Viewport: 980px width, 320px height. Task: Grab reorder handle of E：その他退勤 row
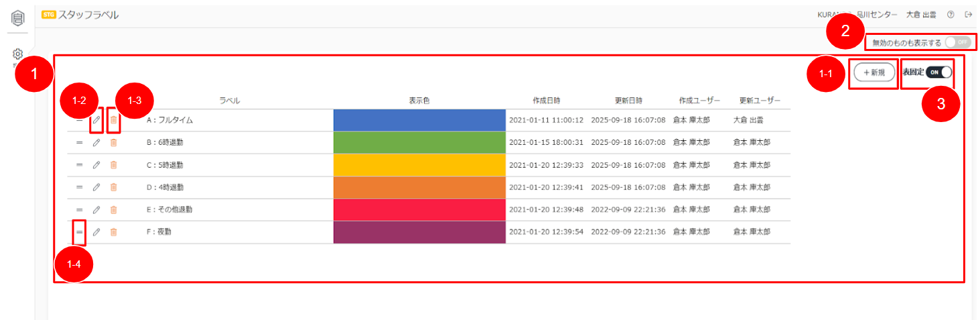click(79, 209)
